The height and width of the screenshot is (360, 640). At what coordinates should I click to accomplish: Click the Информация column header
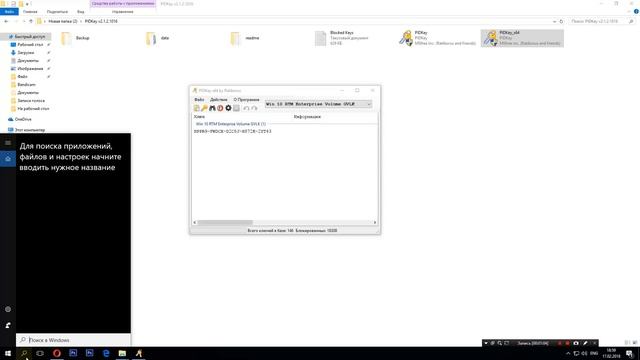point(307,117)
